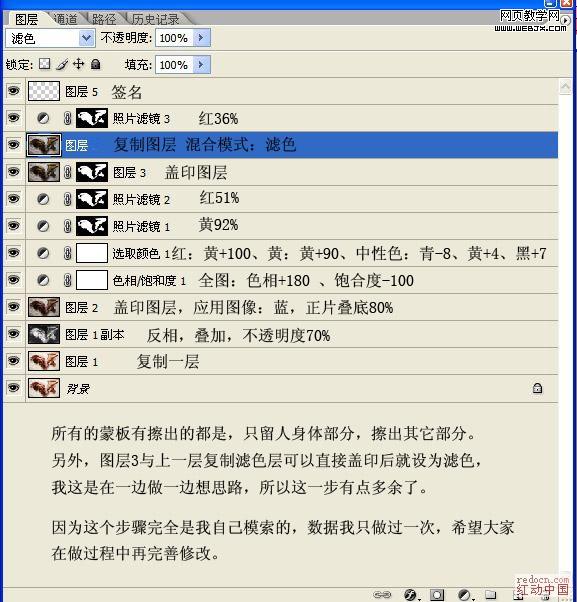Click adjustment icon of 色相/饱和度 1

click(x=43, y=280)
